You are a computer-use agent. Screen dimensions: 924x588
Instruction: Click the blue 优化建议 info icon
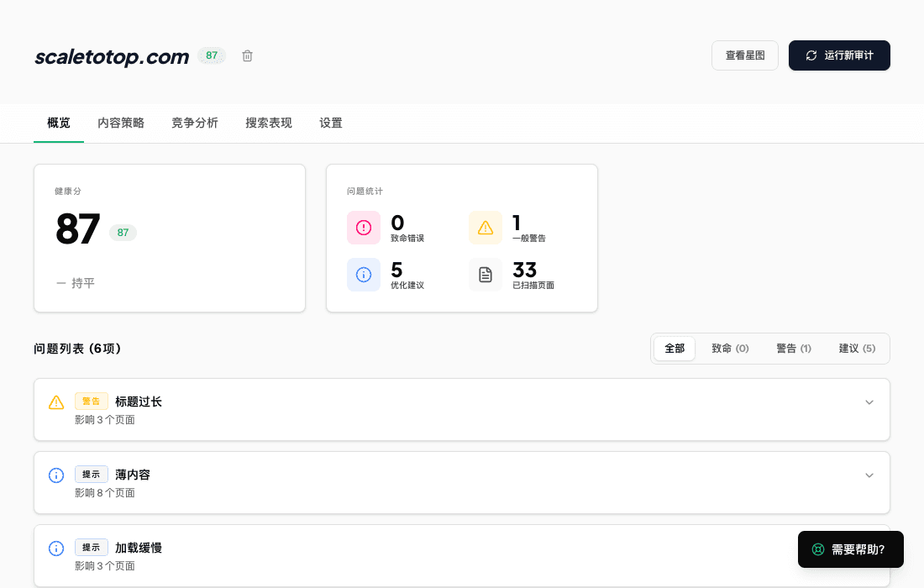point(364,275)
